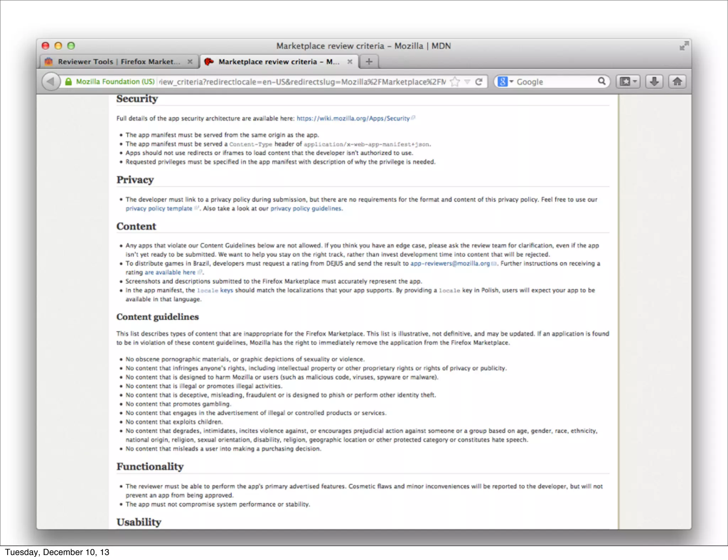Viewport: 728px width, 560px height.
Task: Click inside the Google search field
Action: tap(555, 82)
